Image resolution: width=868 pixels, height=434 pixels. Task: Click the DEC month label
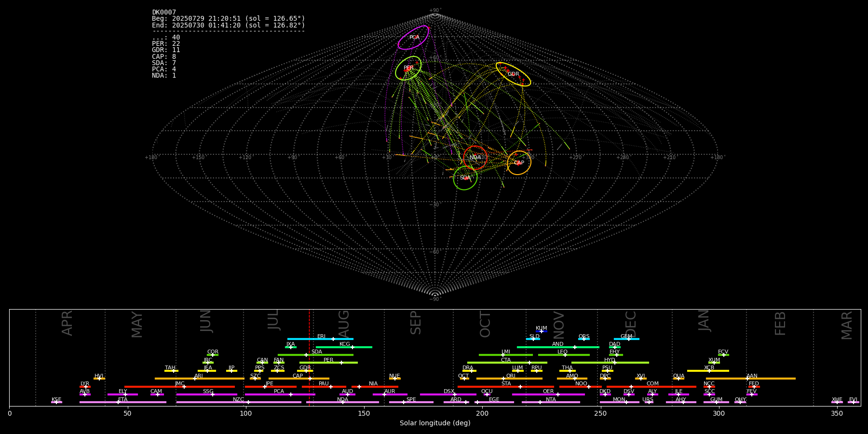click(631, 324)
